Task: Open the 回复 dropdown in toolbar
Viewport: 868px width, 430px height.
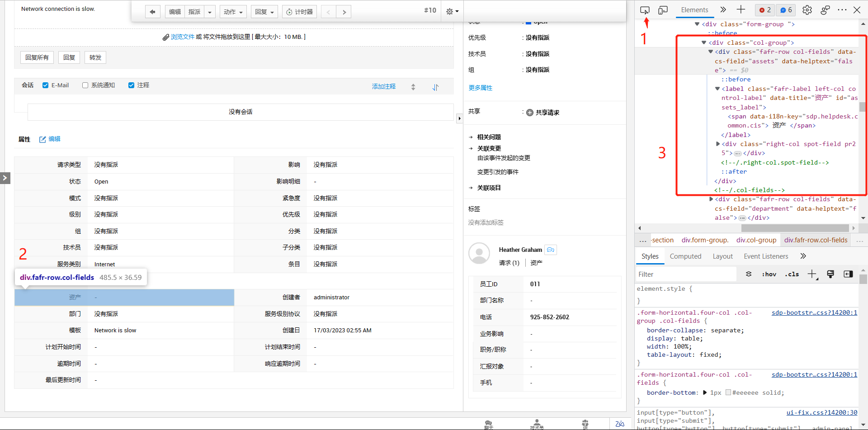Action: coord(264,12)
